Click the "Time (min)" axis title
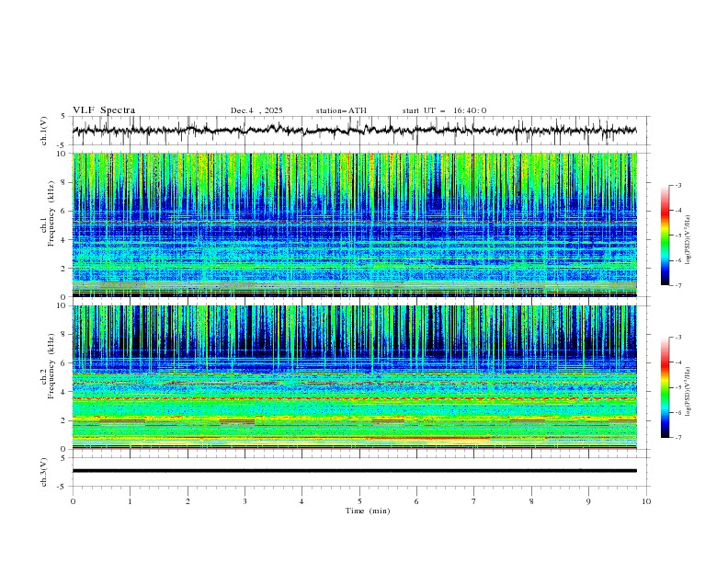 tap(368, 511)
